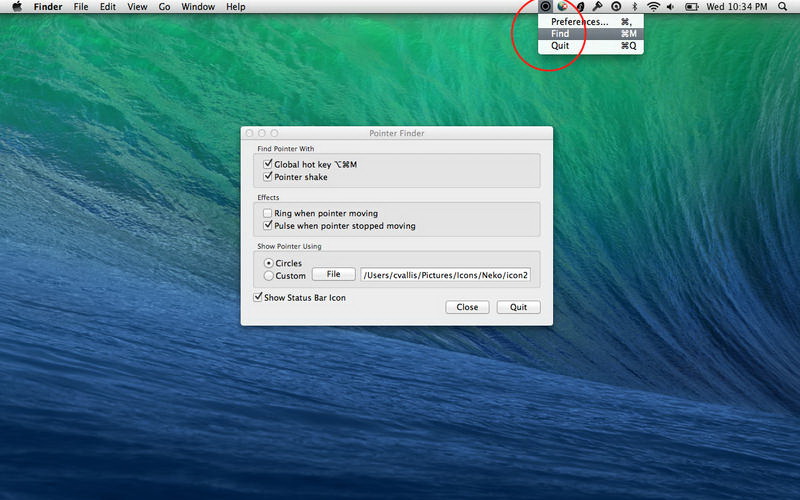
Task: Click the File button to browse image
Action: pyautogui.click(x=333, y=274)
